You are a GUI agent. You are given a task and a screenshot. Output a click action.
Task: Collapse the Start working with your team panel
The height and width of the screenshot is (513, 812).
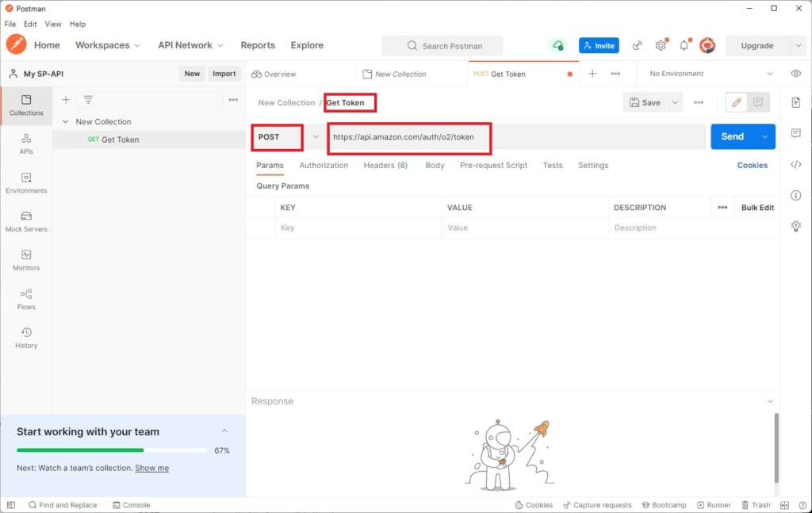[x=224, y=431]
